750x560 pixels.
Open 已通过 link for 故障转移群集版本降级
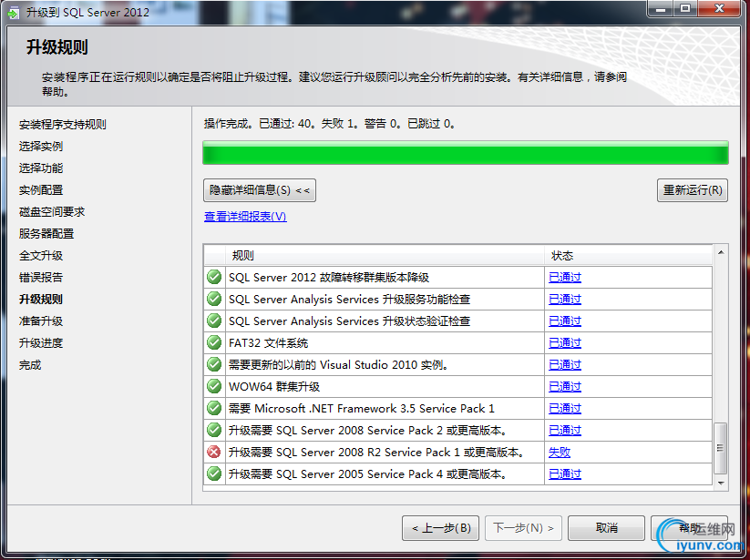click(565, 277)
